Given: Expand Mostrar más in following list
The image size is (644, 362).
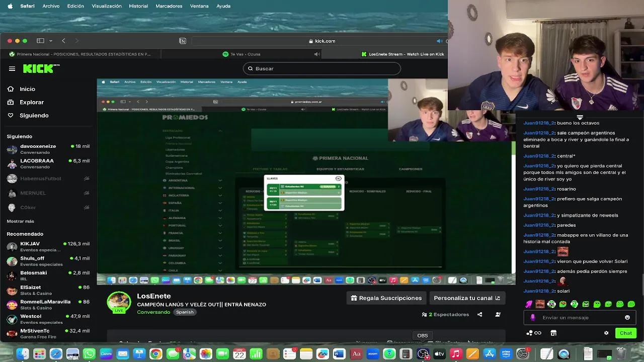Looking at the screenshot, I should [x=21, y=221].
